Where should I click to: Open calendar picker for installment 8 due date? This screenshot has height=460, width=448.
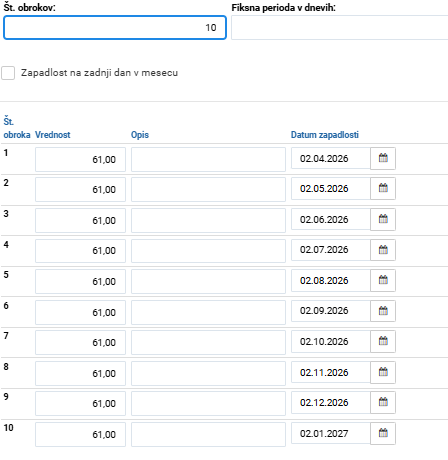pyautogui.click(x=383, y=372)
